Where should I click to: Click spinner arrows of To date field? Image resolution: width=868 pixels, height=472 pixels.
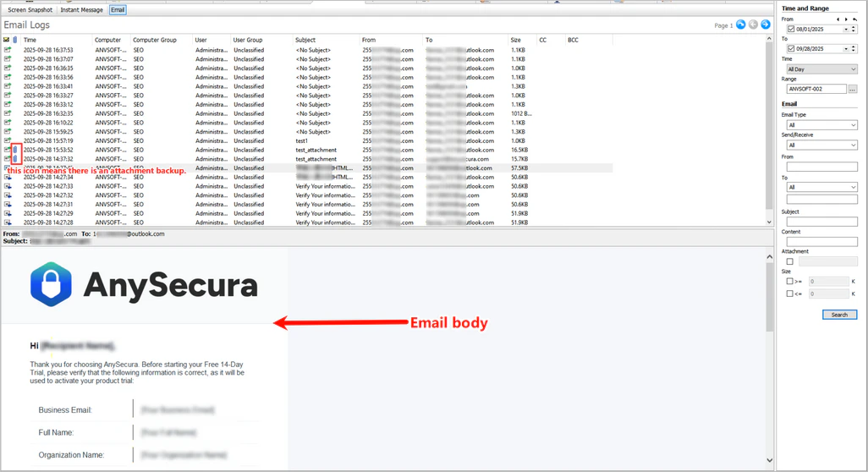[x=854, y=49]
